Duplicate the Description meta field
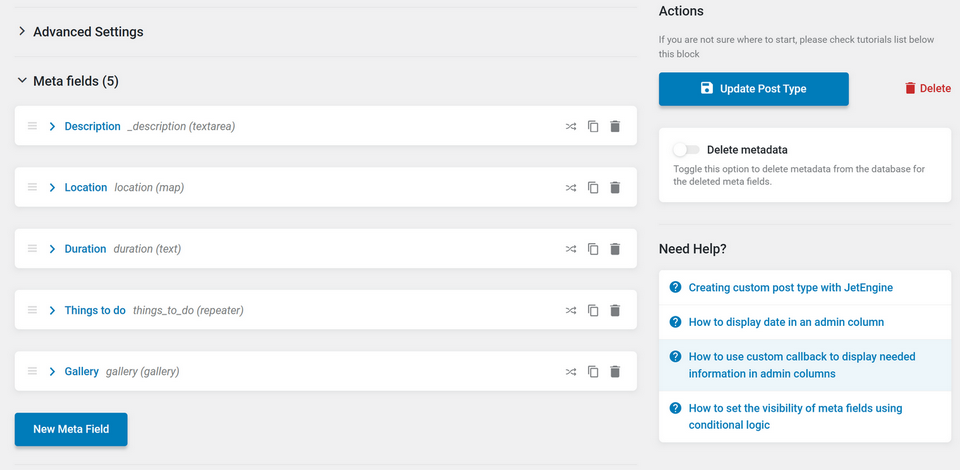Viewport: 960px width, 470px height. (593, 127)
